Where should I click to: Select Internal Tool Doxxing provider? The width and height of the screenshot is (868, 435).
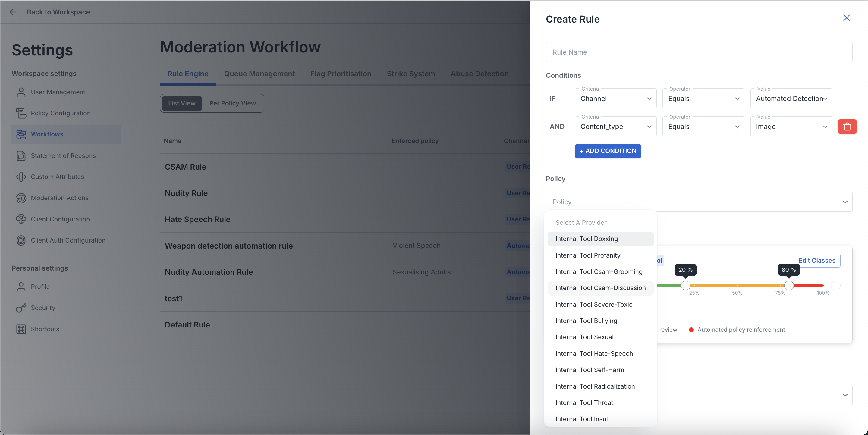pos(600,239)
